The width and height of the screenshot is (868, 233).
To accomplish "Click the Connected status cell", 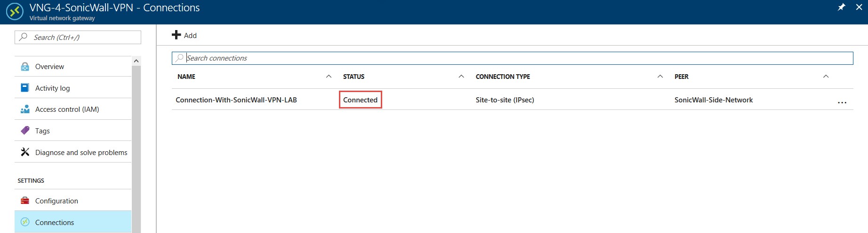I will coord(360,100).
